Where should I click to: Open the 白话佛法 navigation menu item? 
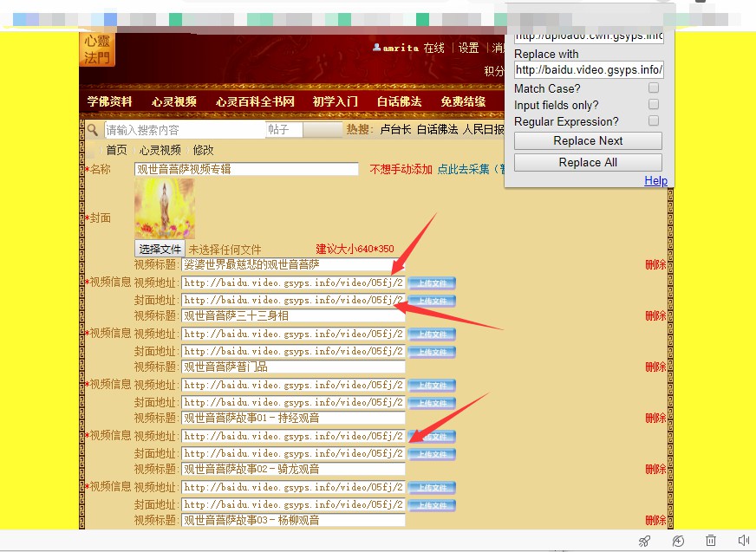coord(399,101)
